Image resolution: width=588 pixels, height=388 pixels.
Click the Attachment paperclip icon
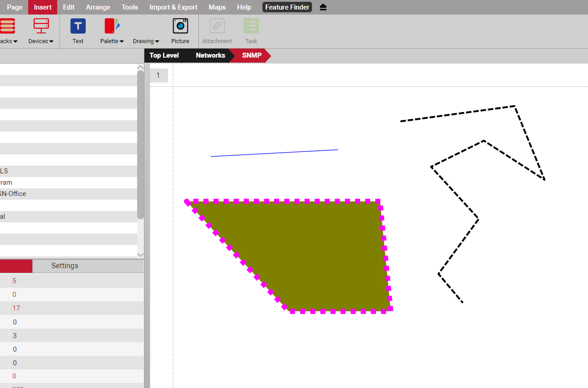click(217, 26)
